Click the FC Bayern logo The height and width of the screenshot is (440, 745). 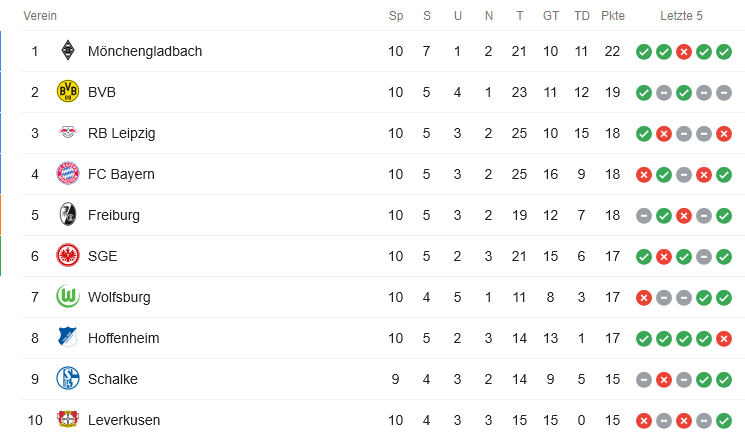[68, 174]
